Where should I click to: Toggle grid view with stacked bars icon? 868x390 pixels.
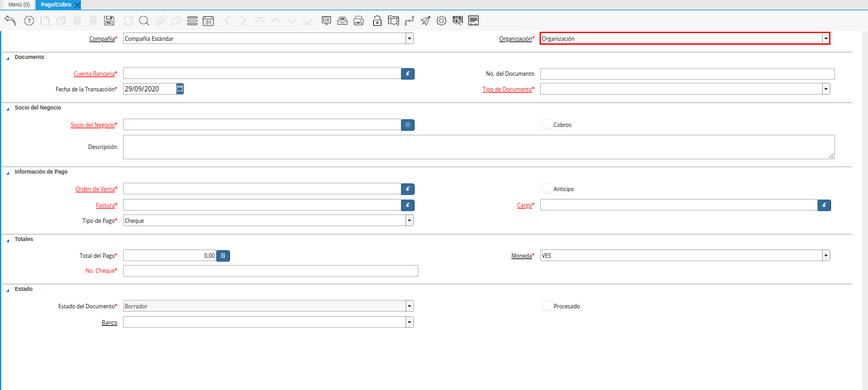(x=192, y=21)
